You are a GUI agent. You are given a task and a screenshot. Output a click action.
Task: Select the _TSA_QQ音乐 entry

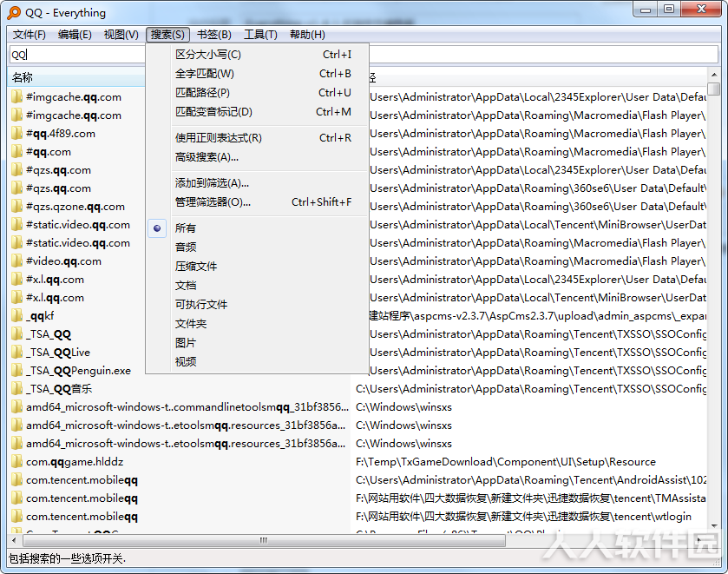pyautogui.click(x=59, y=388)
